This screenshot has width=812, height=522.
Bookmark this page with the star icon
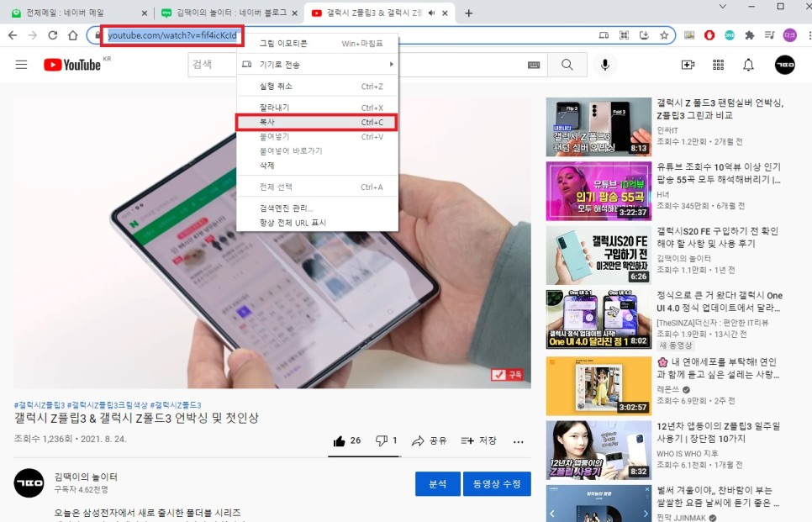tap(664, 35)
